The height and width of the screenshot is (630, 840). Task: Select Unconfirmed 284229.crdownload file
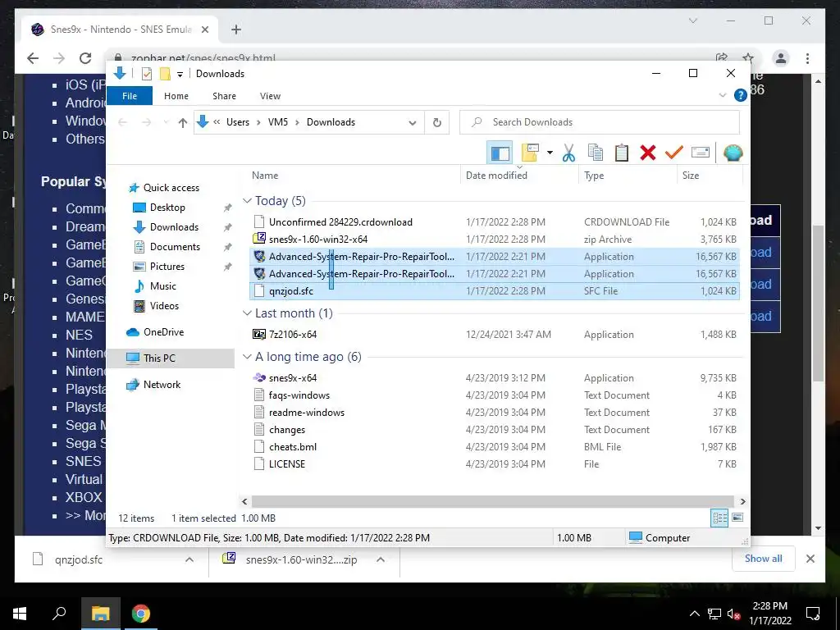[x=494, y=221]
